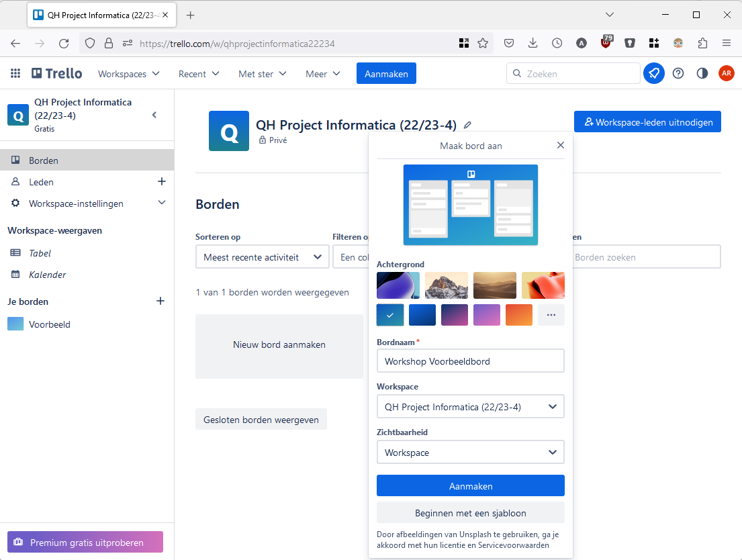
Task: Close the Maak bord aan dialog
Action: 561,145
